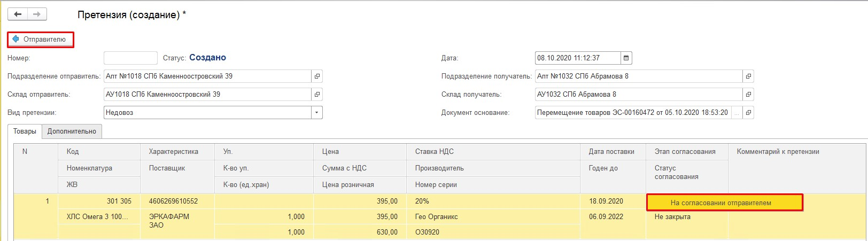Click into the Дата field

tap(577, 58)
